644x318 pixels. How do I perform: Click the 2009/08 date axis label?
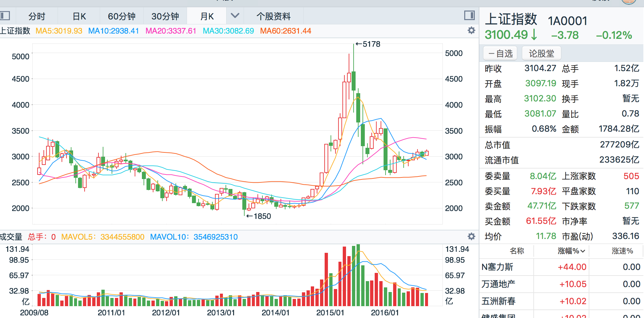tap(34, 313)
